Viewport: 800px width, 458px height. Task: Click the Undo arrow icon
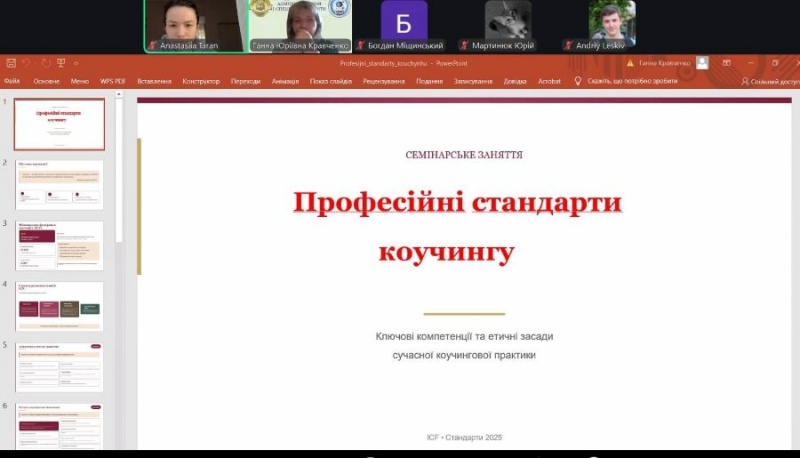[28, 63]
